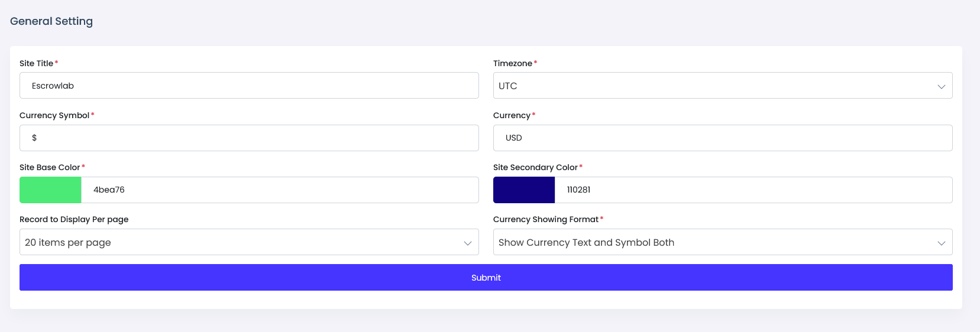Open the Timezone dropdown showing UTC
Viewport: 980px width, 332px height.
[722, 86]
